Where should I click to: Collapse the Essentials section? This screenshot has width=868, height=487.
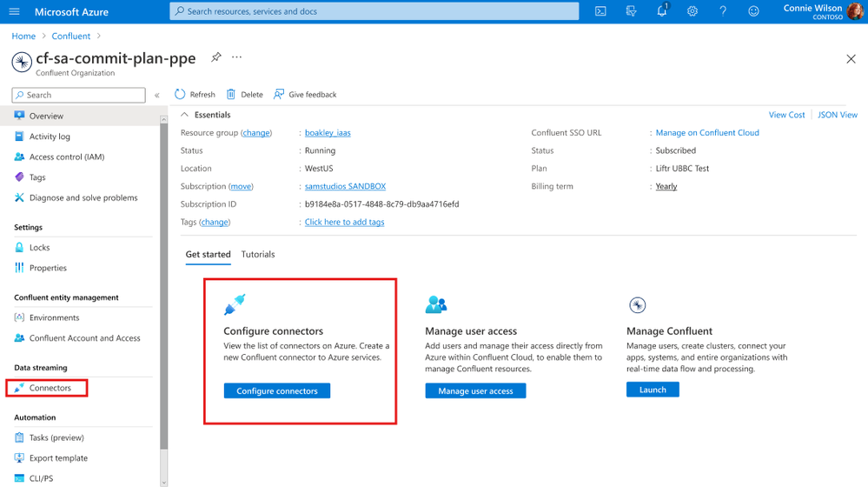184,115
